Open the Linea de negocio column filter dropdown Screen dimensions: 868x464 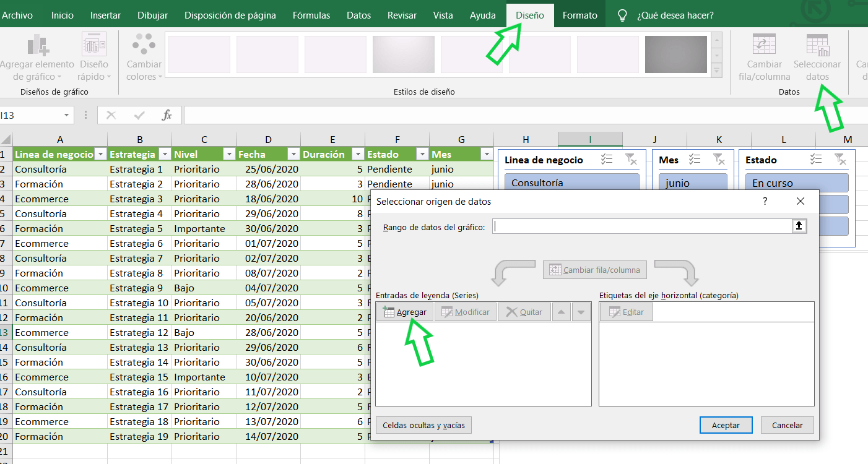coord(100,155)
